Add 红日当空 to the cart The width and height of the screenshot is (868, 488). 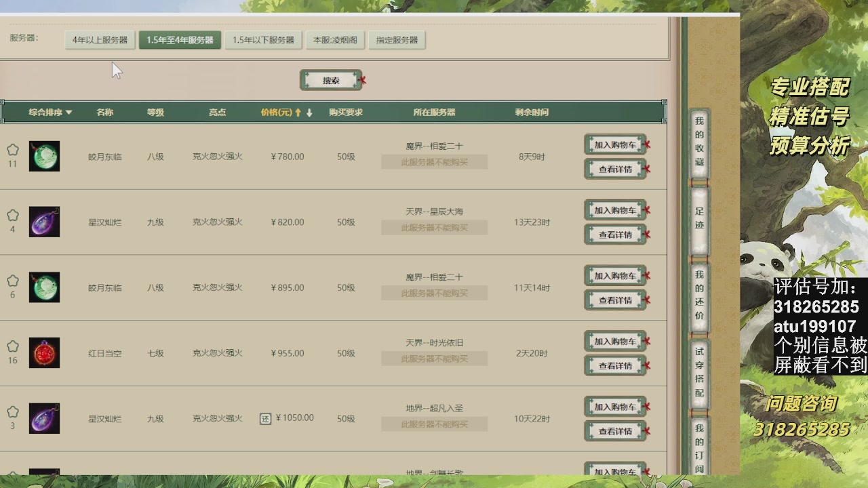pyautogui.click(x=615, y=342)
